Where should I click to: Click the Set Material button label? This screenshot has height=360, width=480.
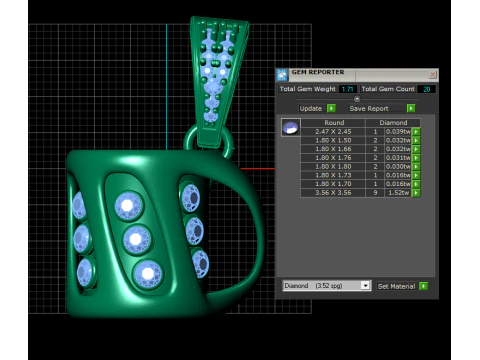click(x=396, y=286)
